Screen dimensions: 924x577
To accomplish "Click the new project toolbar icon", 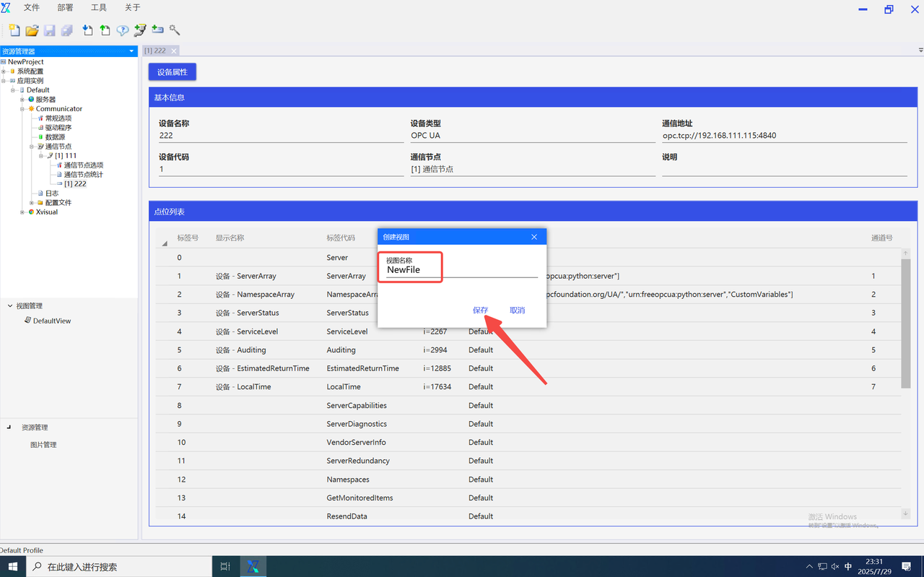I will click(x=14, y=30).
